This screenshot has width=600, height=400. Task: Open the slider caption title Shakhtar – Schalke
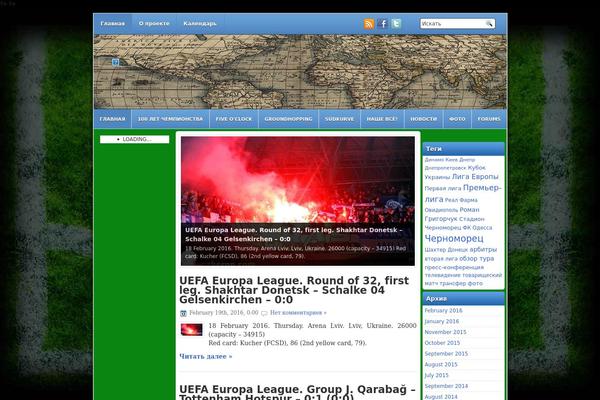click(x=293, y=234)
